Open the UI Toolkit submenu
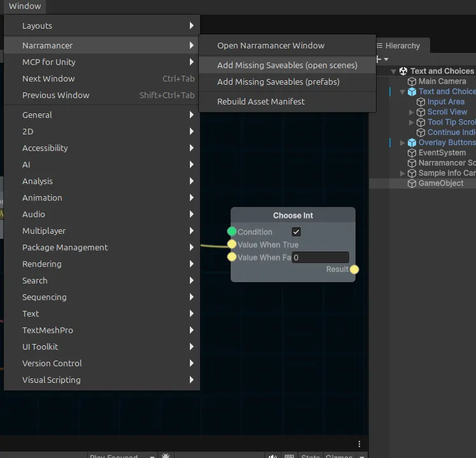Viewport: 476px width, 458px height. point(102,347)
